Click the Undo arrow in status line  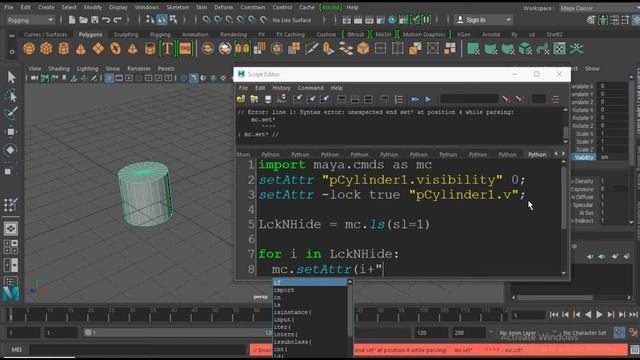coord(106,20)
